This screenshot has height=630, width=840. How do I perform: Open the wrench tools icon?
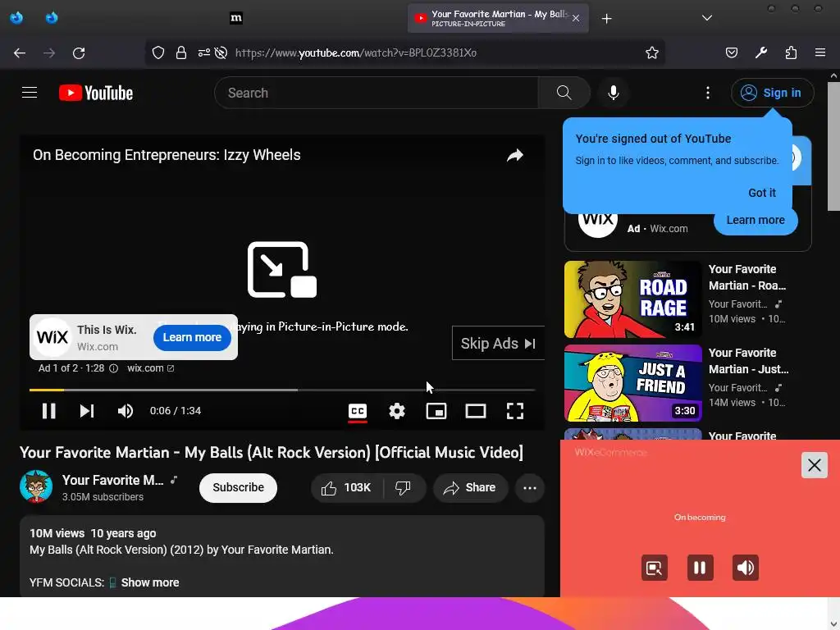[760, 52]
